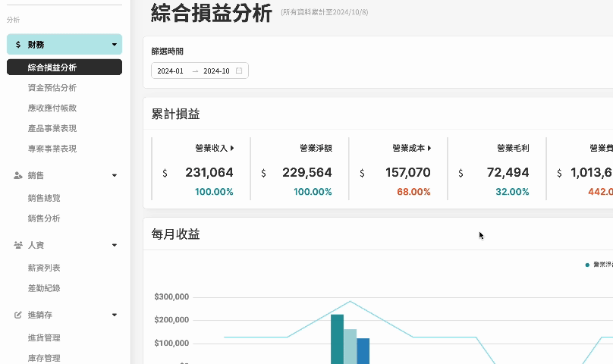Click the blue bar in chart
This screenshot has width=613, height=364.
[363, 351]
